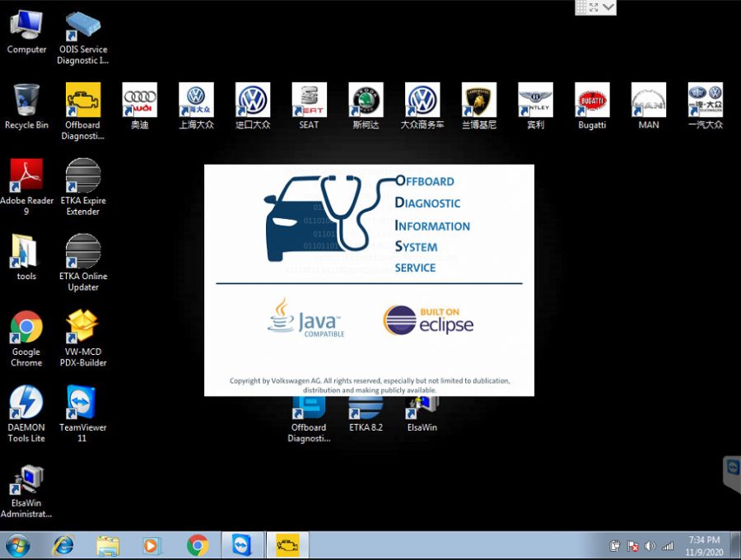Screen dimensions: 741x560
Task: Open the Windows Start menu
Action: tap(16, 545)
